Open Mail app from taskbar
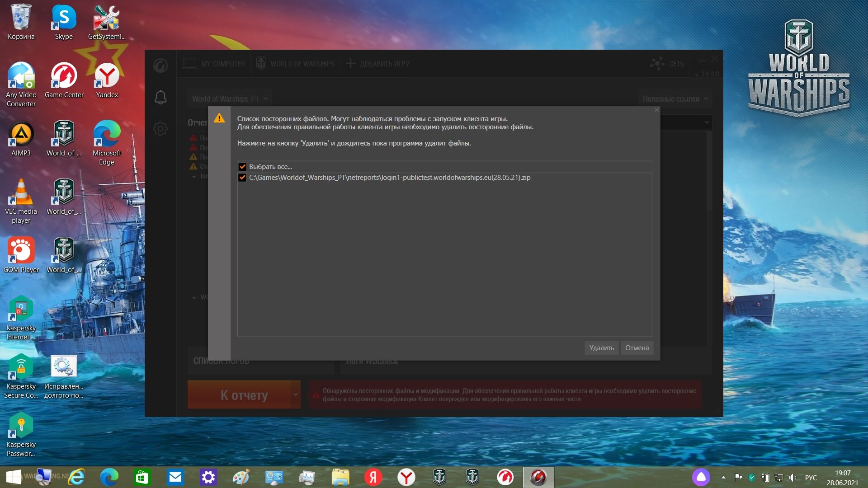 pyautogui.click(x=175, y=477)
